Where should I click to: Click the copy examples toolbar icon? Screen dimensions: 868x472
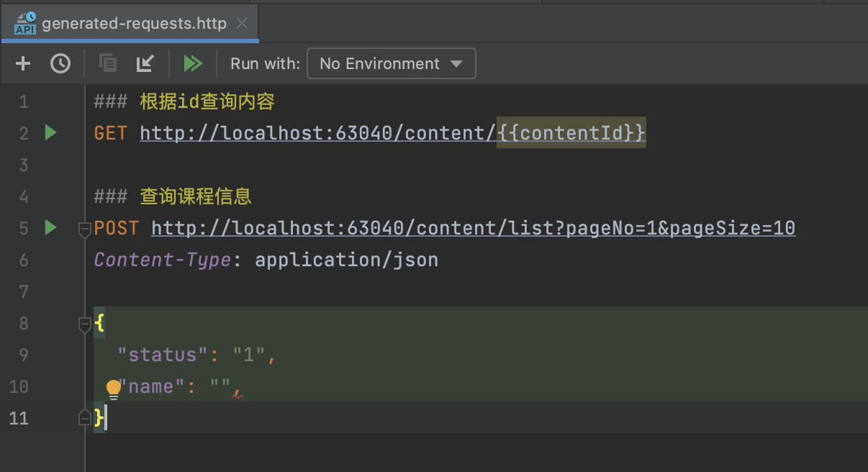pyautogui.click(x=108, y=64)
